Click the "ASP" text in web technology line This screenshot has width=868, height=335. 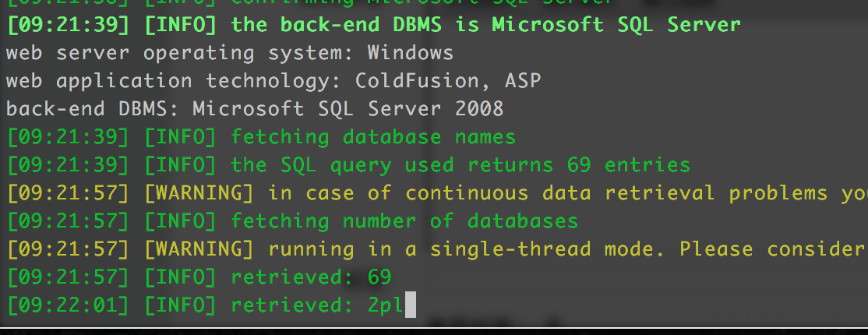[523, 81]
